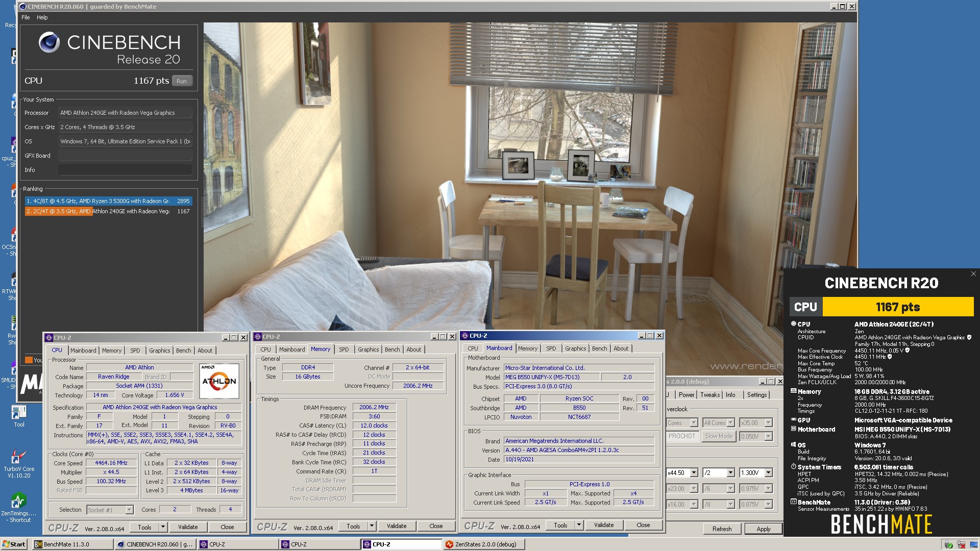Open Bench tab in the left CPU-Z window
The image size is (980, 551).
tap(183, 350)
